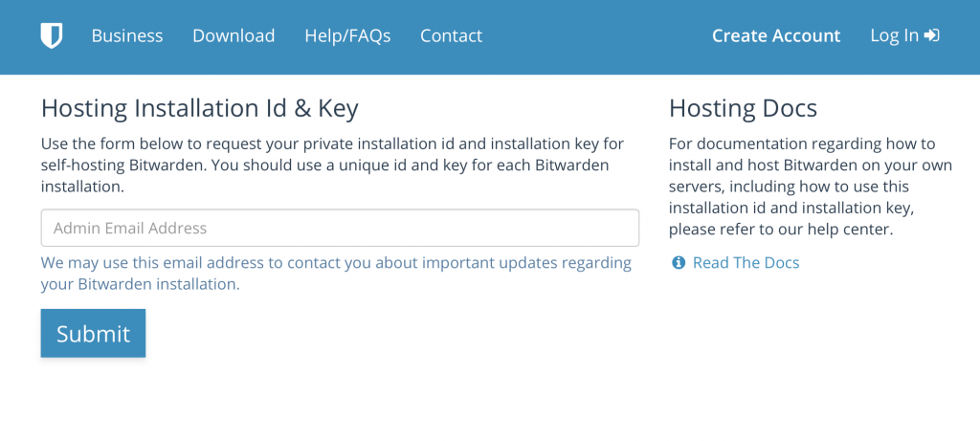Open the Help/FAQs navigation item

click(347, 35)
